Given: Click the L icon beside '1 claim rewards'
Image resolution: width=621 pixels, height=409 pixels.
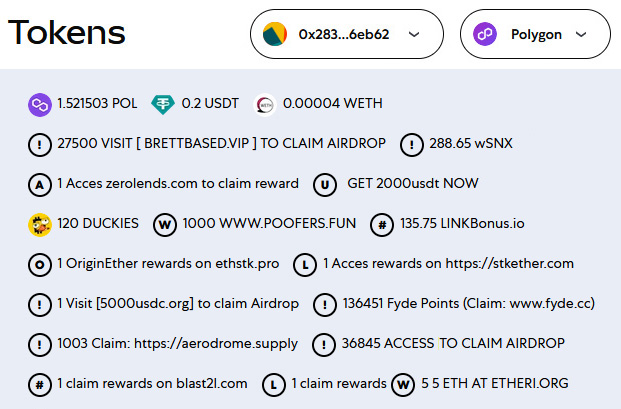Looking at the screenshot, I should 274,385.
